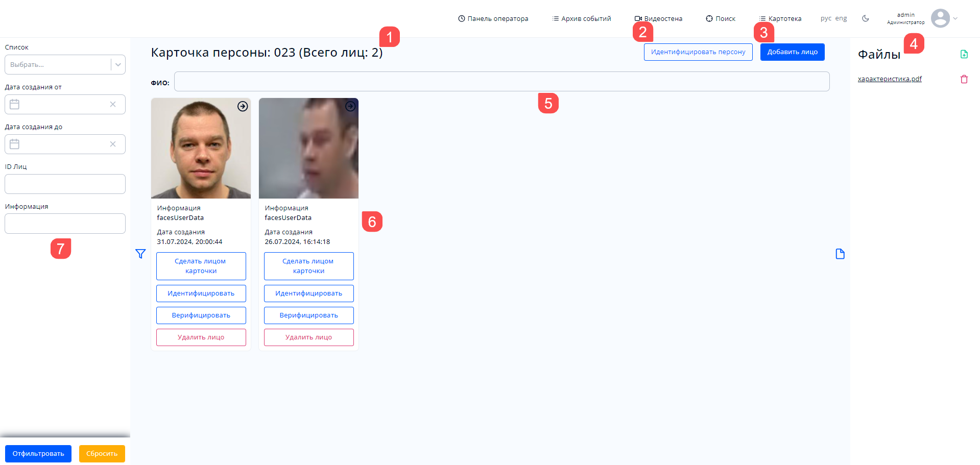
Task: Click Верифицировать for the 31.07.2024 face
Action: point(201,315)
